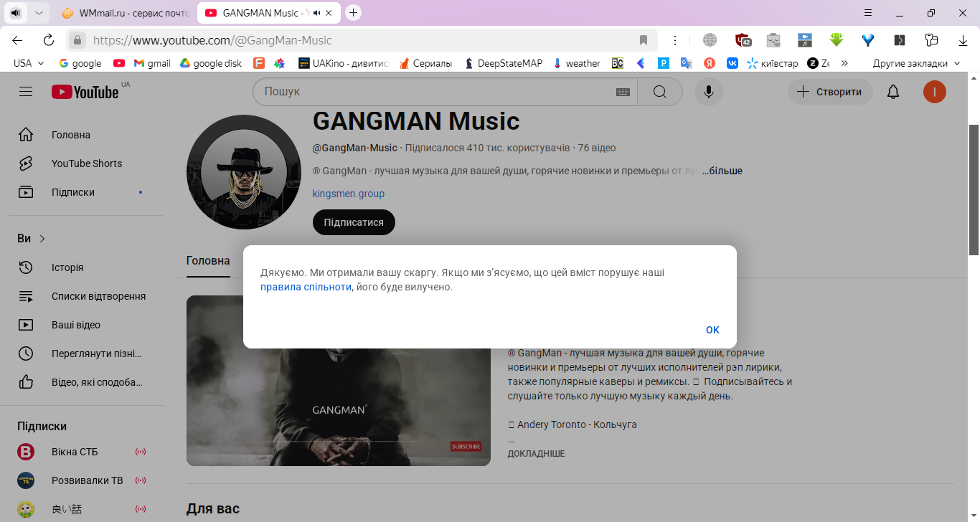This screenshot has height=522, width=980.
Task: Click the magnifier search button
Action: [x=660, y=92]
